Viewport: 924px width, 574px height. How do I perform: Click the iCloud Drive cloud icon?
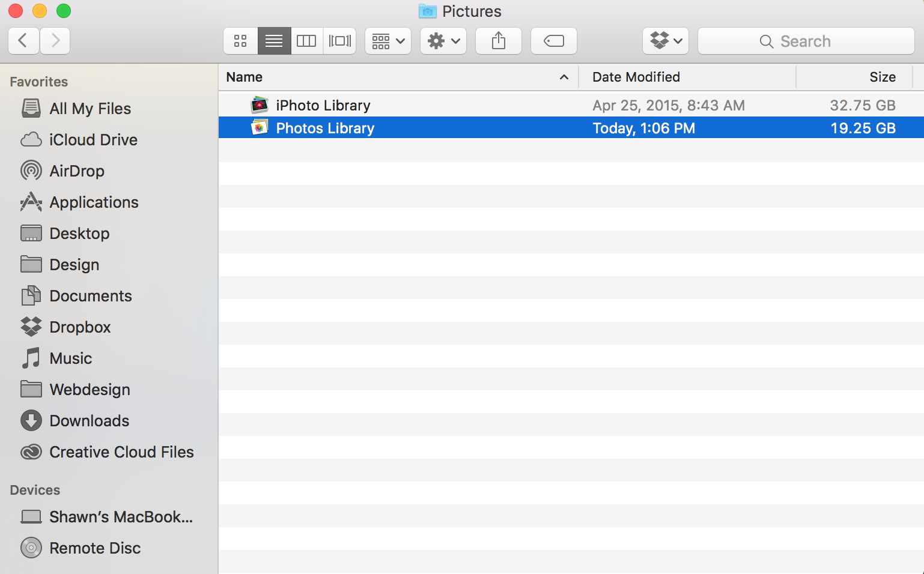[x=31, y=140]
